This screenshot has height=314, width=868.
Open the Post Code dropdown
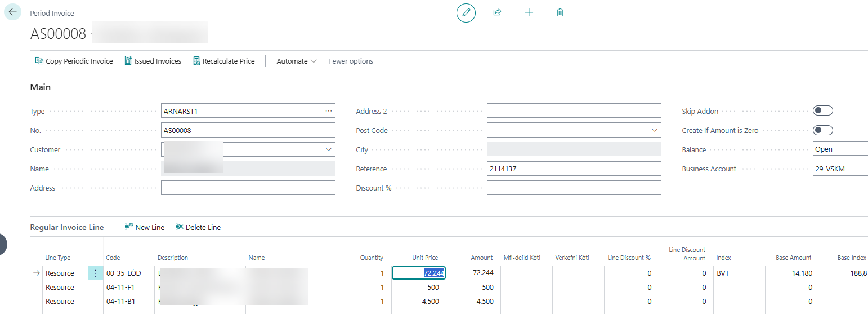[x=654, y=130]
